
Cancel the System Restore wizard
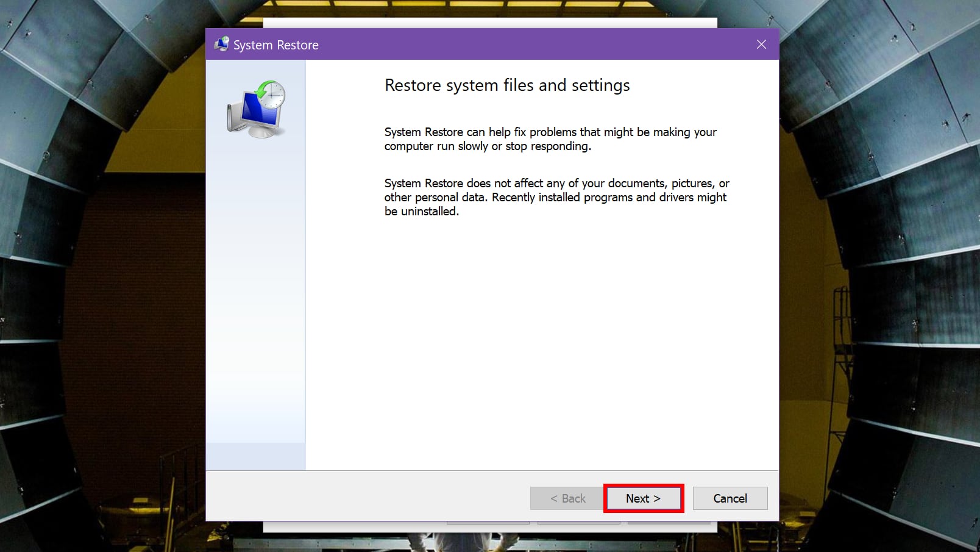pyautogui.click(x=730, y=498)
